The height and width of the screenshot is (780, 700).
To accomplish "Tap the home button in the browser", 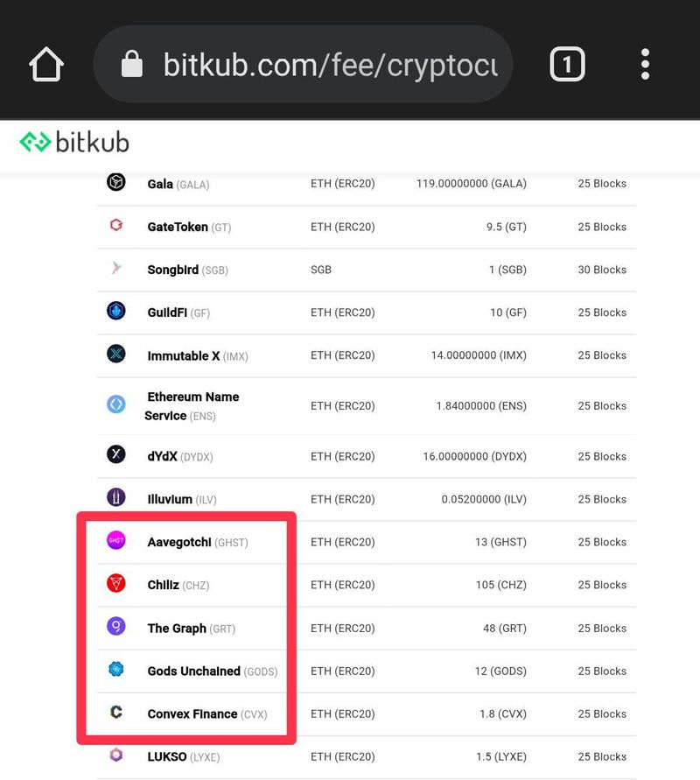I will [46, 63].
